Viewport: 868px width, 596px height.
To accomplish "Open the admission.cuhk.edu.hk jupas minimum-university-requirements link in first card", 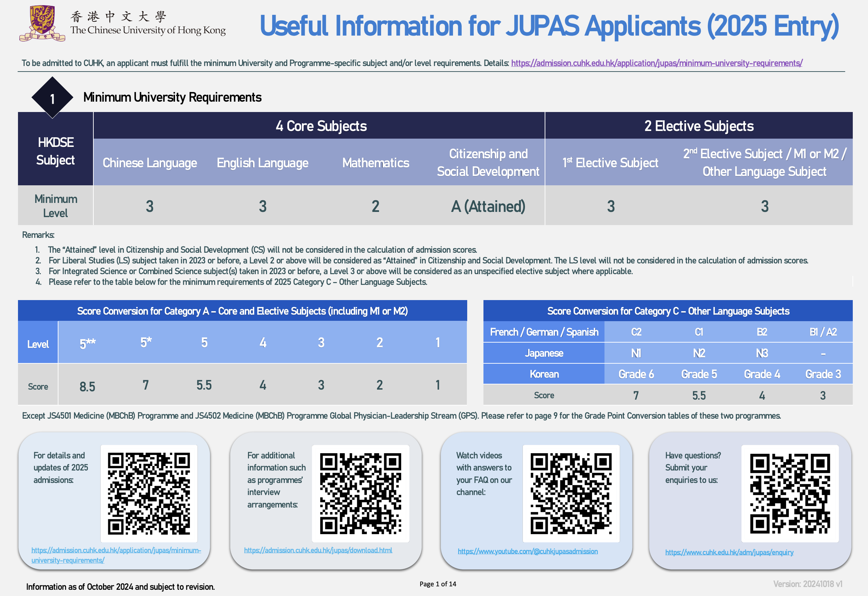I will point(116,555).
